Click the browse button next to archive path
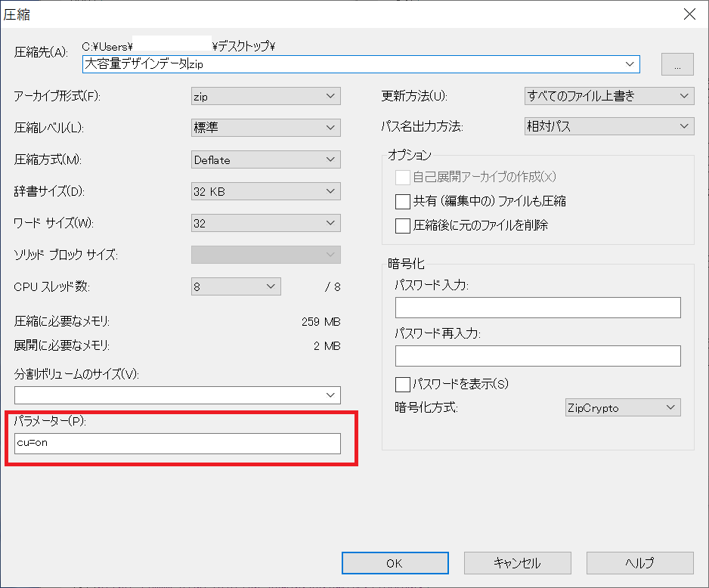 [677, 65]
